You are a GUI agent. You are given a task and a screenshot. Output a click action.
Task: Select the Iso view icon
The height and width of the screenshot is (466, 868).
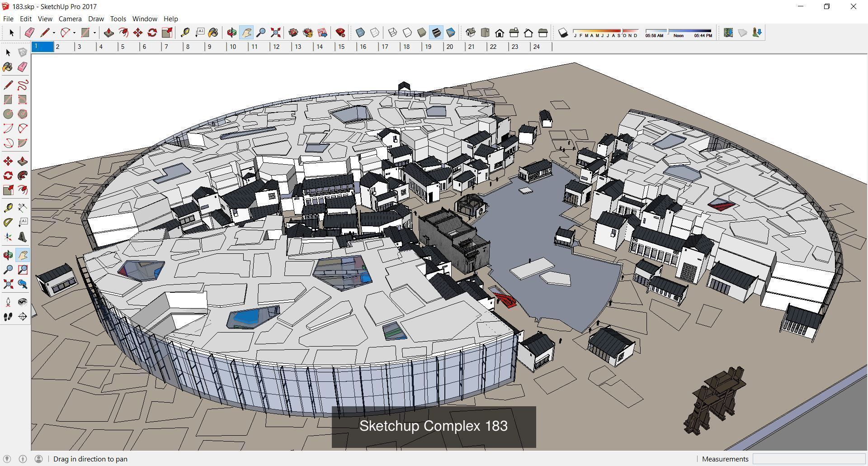471,33
